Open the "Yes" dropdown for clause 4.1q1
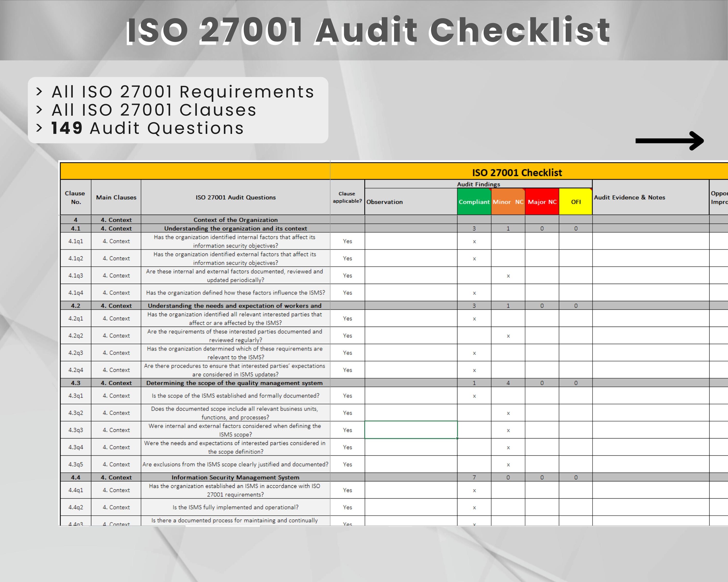The image size is (728, 582). (x=347, y=242)
